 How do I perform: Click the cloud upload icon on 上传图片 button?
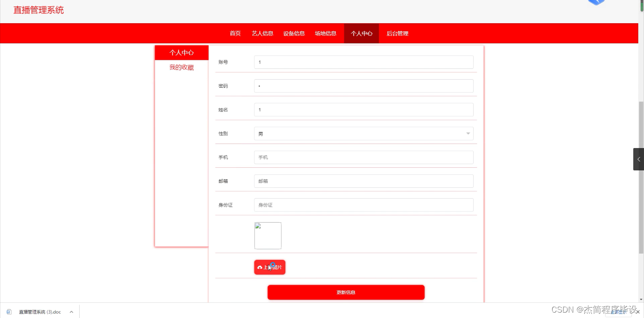[260, 267]
